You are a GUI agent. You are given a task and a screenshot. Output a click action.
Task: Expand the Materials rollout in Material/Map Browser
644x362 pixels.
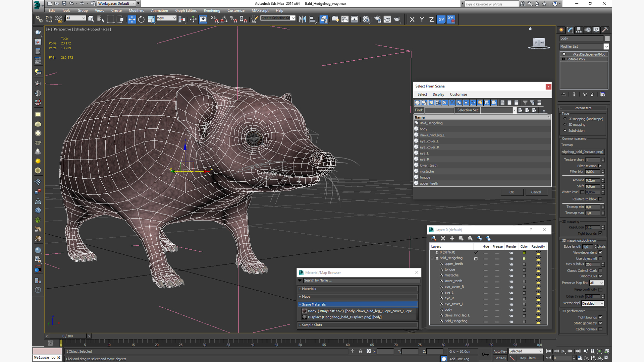tap(358, 289)
